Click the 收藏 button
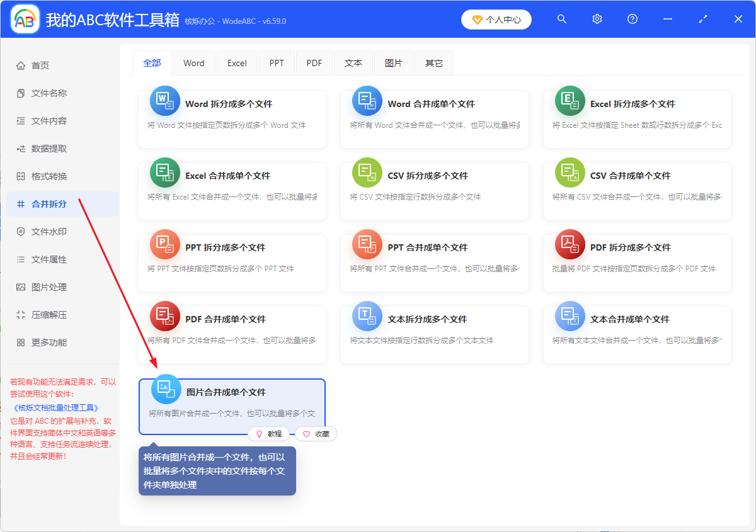 pyautogui.click(x=316, y=434)
